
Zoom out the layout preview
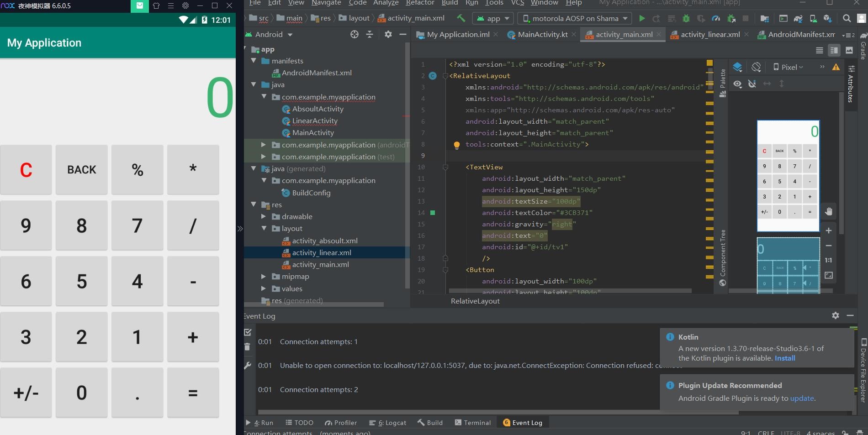point(829,246)
